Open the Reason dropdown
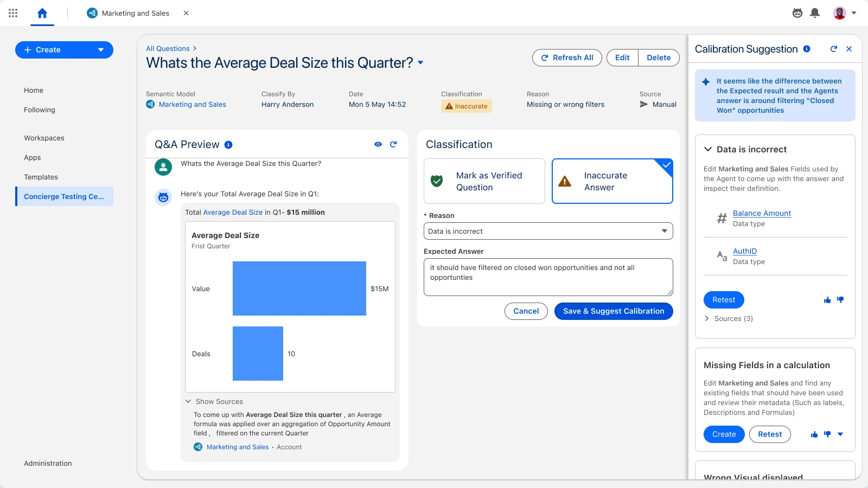Image resolution: width=868 pixels, height=488 pixels. 548,231
